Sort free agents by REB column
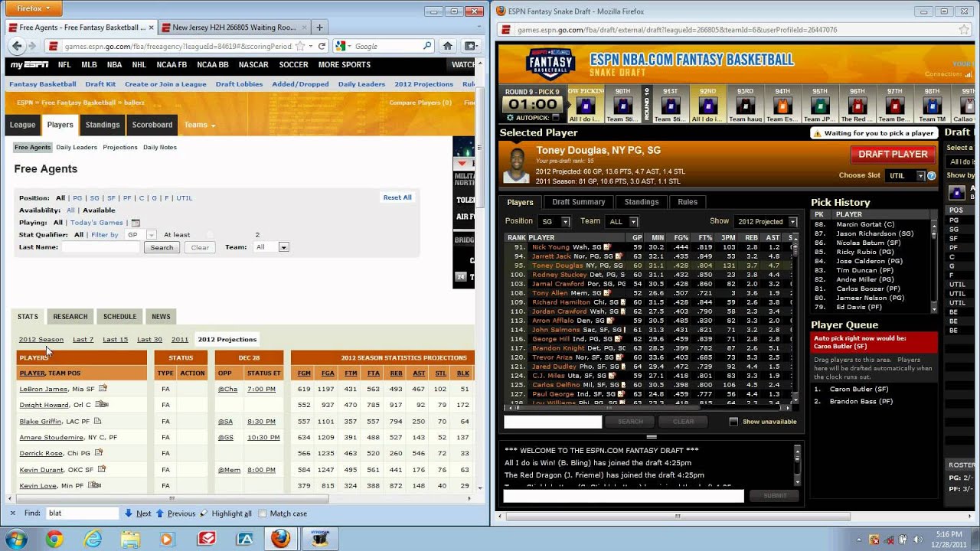The width and height of the screenshot is (980, 551). (x=396, y=373)
